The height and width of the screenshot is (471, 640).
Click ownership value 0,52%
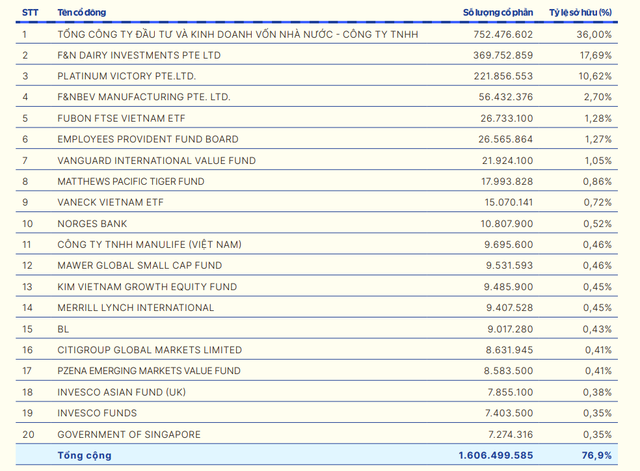coord(597,224)
